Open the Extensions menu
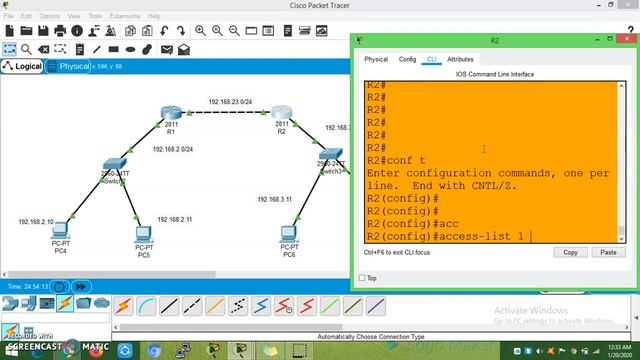 tap(125, 16)
